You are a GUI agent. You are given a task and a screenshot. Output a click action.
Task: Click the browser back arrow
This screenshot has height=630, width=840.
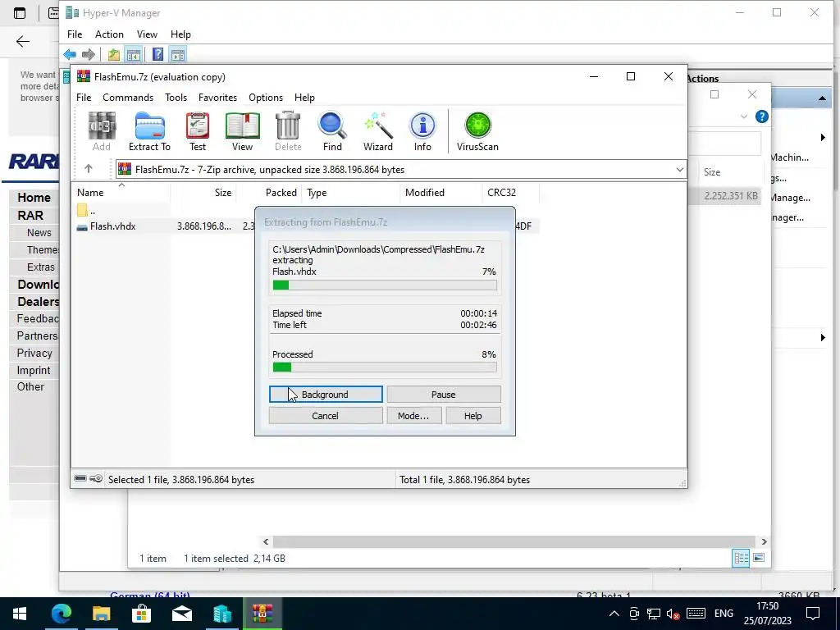22,41
